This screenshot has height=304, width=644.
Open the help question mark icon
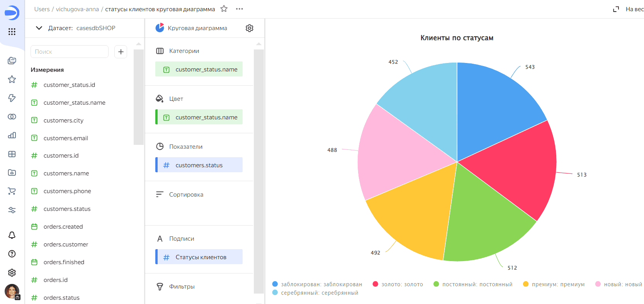pyautogui.click(x=12, y=254)
